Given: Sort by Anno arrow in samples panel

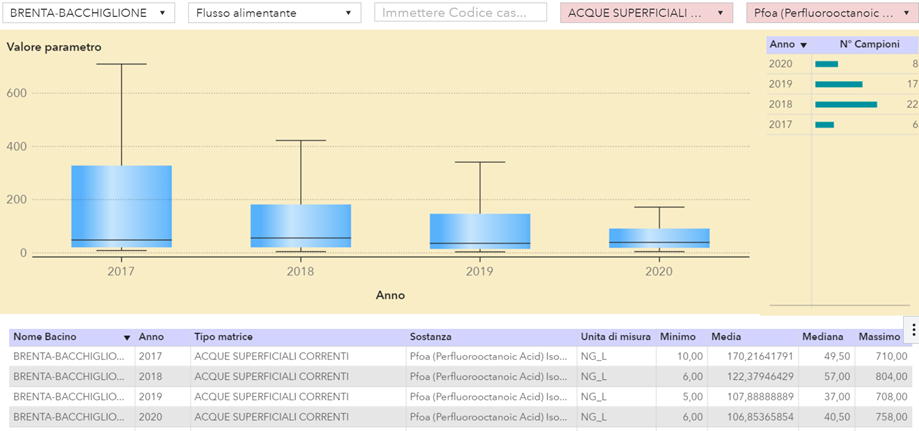Looking at the screenshot, I should coord(803,45).
